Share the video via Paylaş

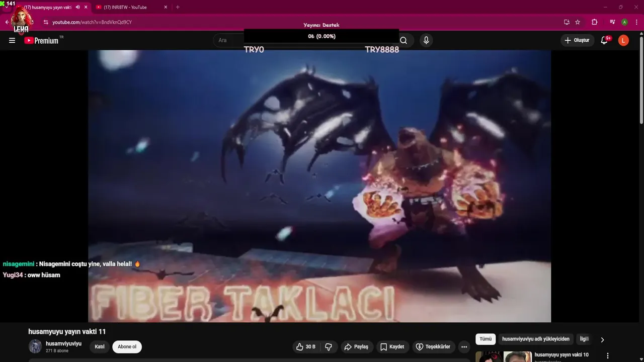coord(356,346)
